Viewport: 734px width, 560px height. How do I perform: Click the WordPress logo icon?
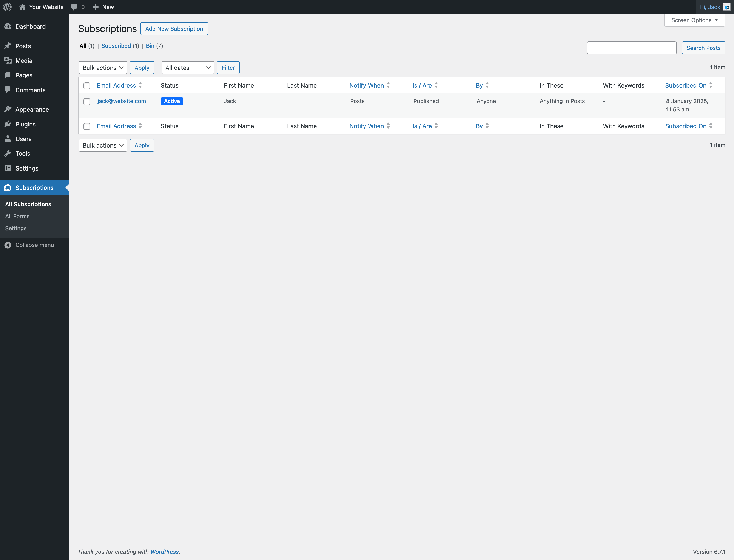(7, 7)
